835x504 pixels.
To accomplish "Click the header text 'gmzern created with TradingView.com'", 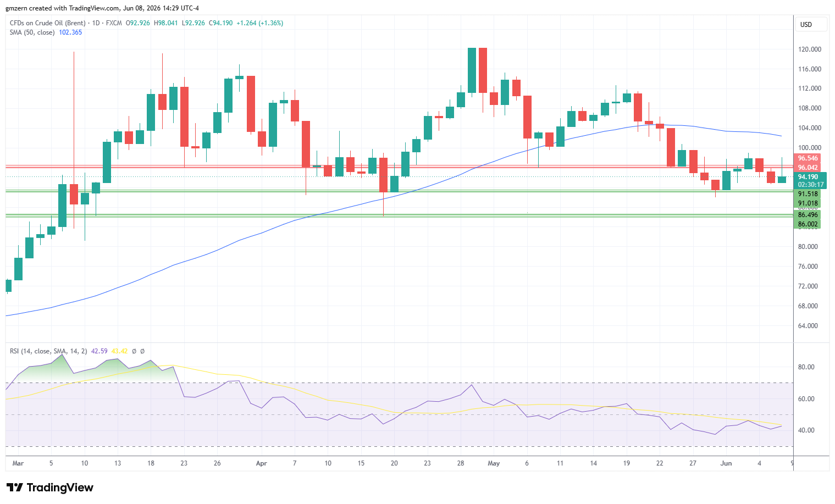I will [63, 8].
